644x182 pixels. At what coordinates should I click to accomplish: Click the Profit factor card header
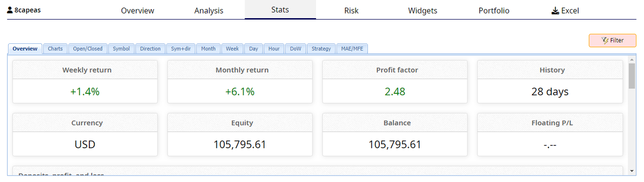tap(395, 70)
